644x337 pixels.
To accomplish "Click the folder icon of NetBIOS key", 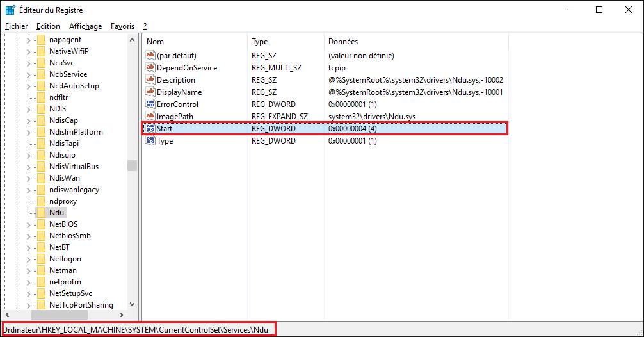I will [x=41, y=224].
